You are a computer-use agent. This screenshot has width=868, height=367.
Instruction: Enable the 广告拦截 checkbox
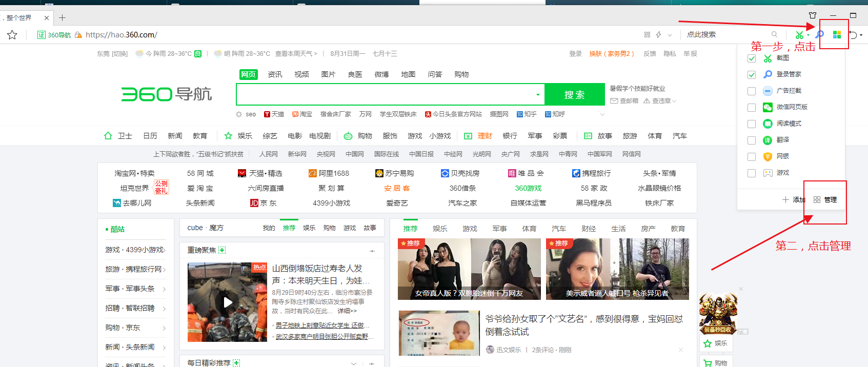click(x=752, y=91)
